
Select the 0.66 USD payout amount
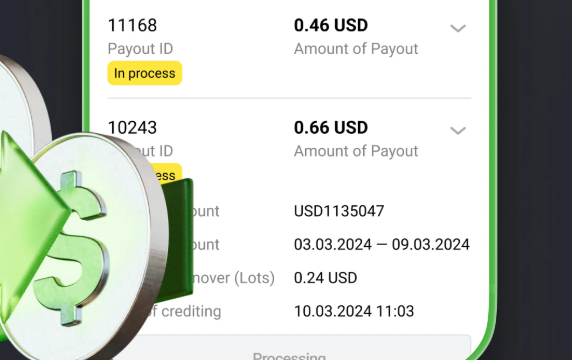point(331,127)
